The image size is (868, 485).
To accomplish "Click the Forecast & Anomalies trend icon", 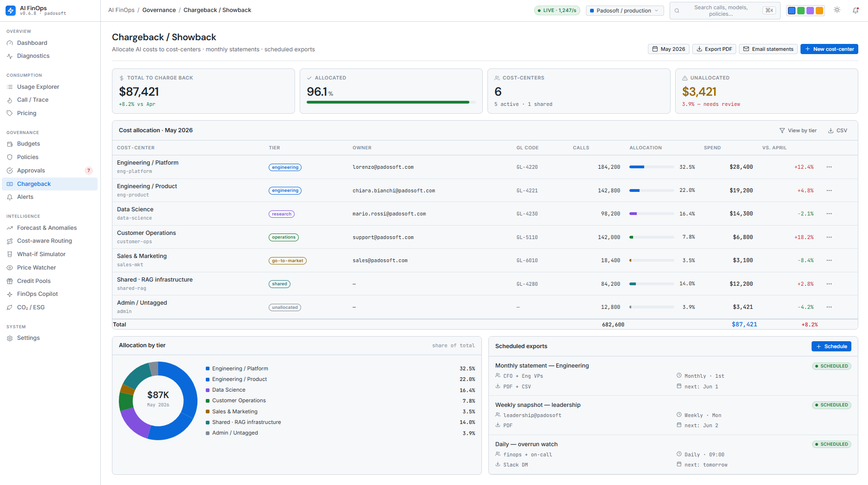I will pos(10,228).
